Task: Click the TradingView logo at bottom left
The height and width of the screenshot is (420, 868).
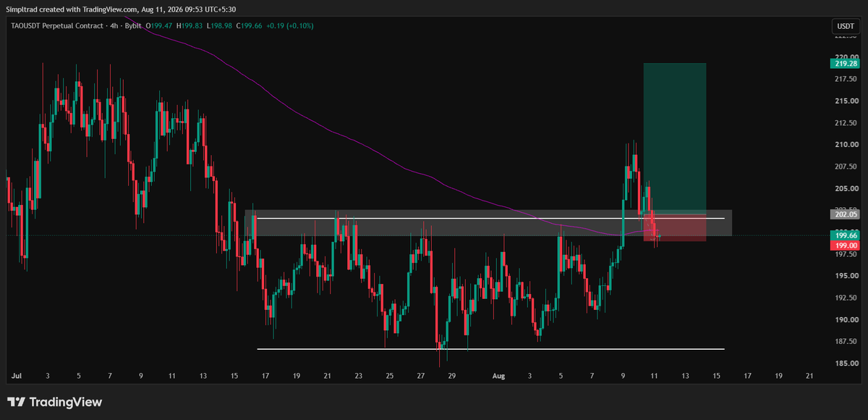Action: [x=54, y=402]
